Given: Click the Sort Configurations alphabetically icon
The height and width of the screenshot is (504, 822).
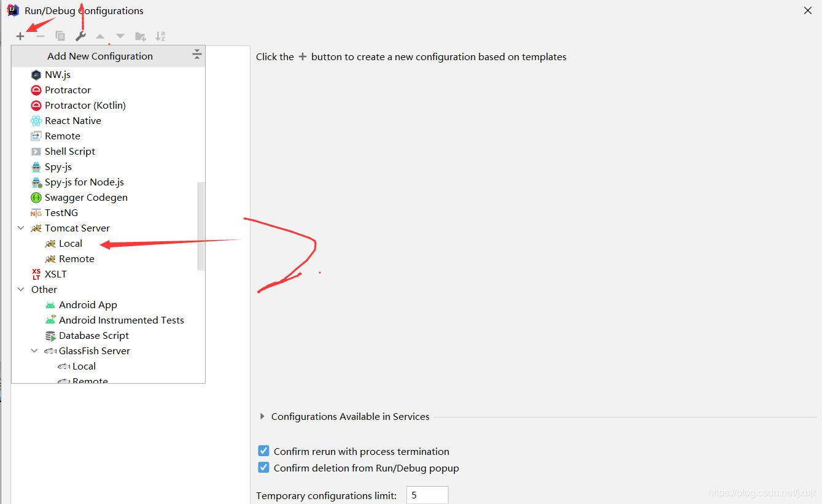Looking at the screenshot, I should (160, 36).
